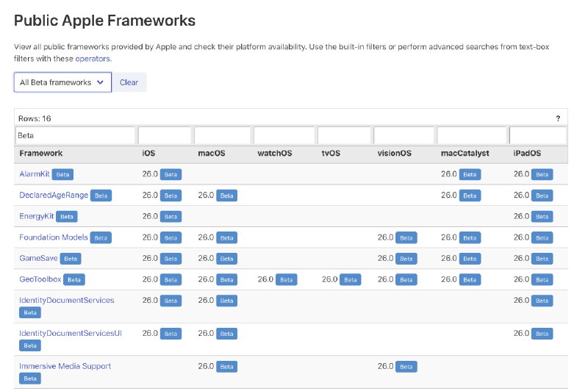Sort by the Framework column header
This screenshot has width=588, height=391.
click(x=41, y=154)
